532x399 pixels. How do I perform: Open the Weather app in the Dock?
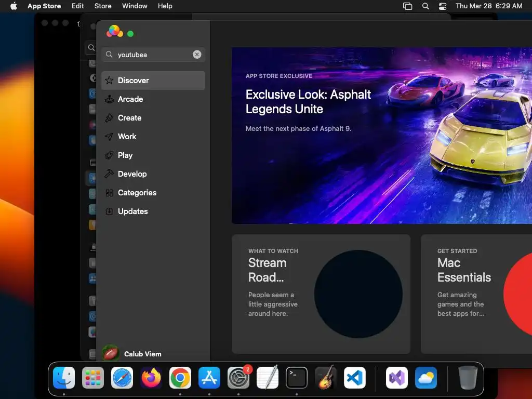pos(426,378)
